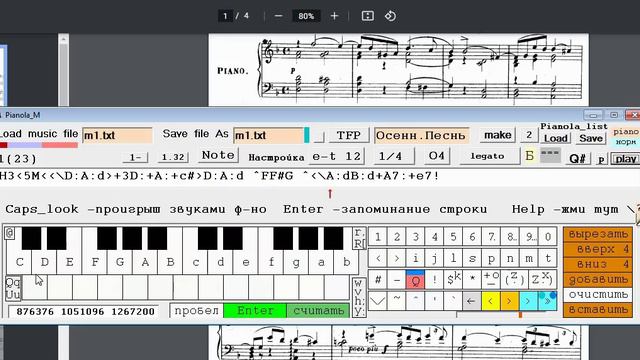Viewport: 640px width, 360px height.
Task: Click the lowercase e piano key
Action: coord(246,262)
